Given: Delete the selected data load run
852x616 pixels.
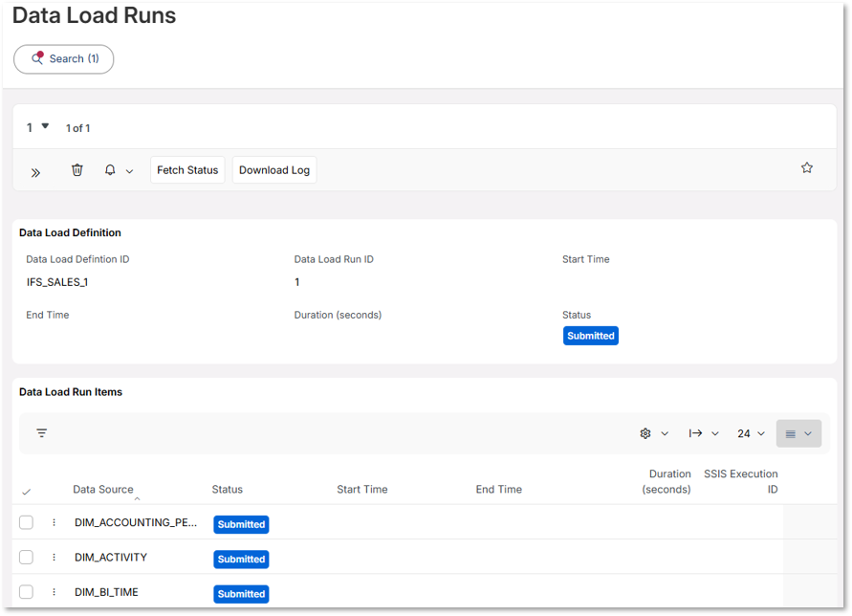Looking at the screenshot, I should coord(77,169).
